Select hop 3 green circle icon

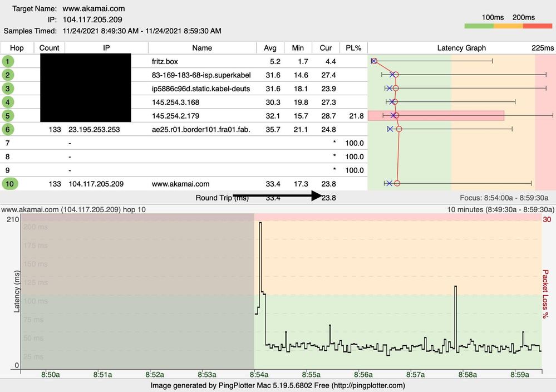[x=7, y=89]
